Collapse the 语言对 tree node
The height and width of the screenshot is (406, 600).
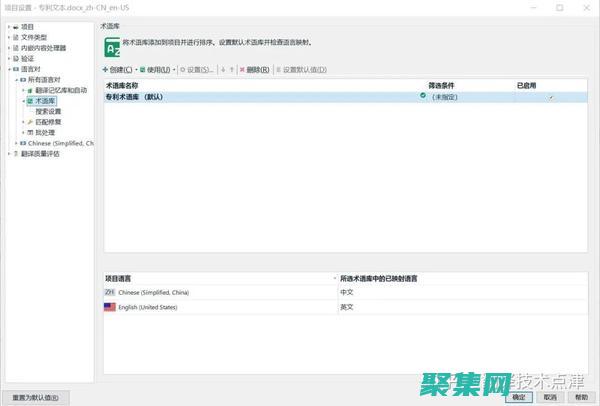(9, 69)
